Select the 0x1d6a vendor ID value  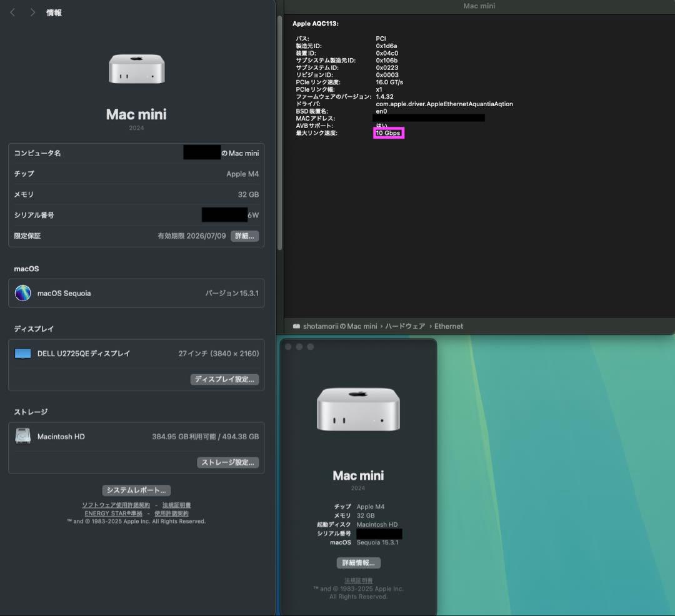point(387,46)
